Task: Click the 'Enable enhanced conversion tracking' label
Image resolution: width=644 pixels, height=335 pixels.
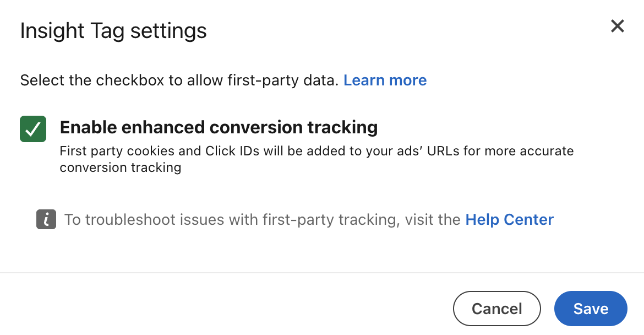Action: [x=219, y=127]
